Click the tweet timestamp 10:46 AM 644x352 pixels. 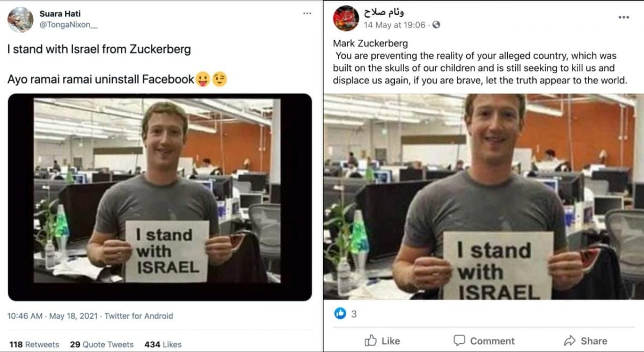coord(25,316)
